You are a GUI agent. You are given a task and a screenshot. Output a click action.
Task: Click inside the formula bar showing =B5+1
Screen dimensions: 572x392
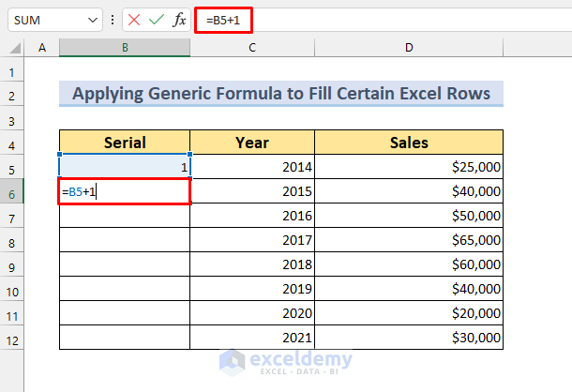375,20
